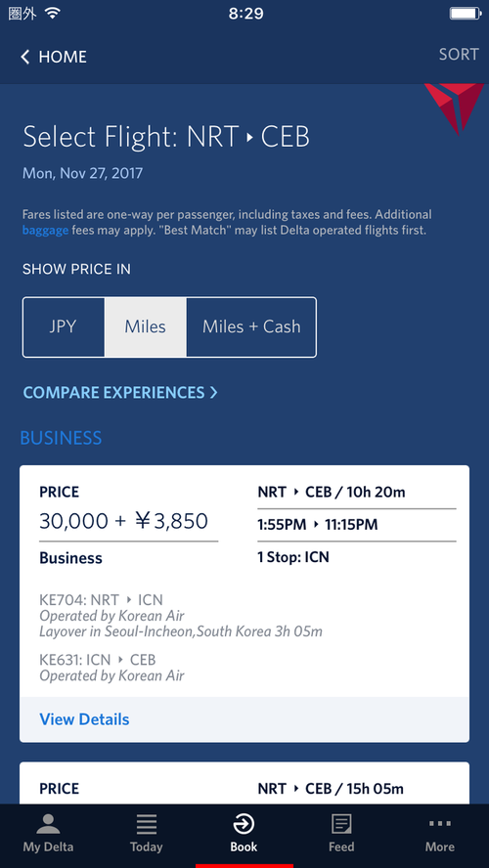Screen dimensions: 489x868
Task: Tap the Wi-Fi status icon
Action: (53, 13)
